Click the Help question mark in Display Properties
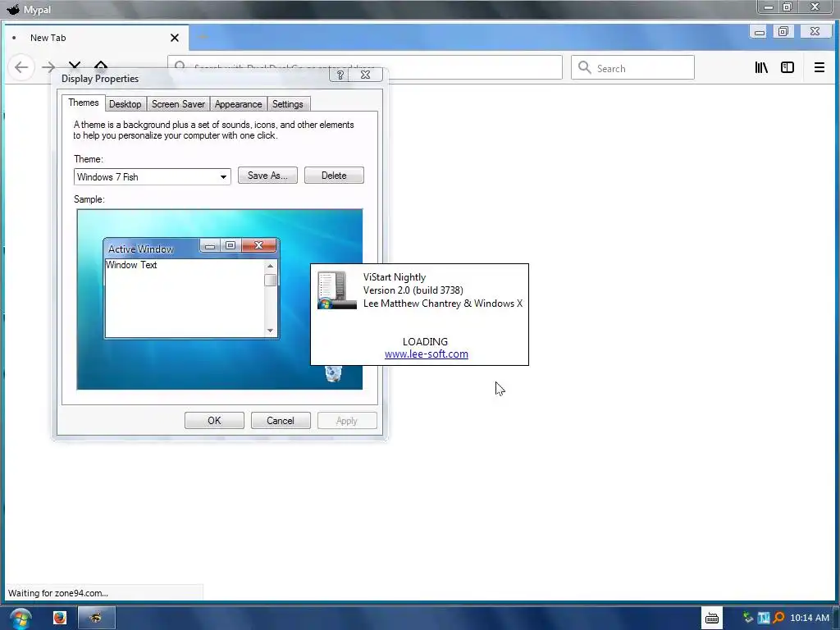Viewport: 840px width, 630px height. pos(340,75)
